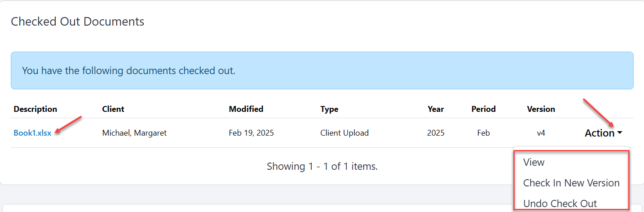Screen dimensions: 644x212
Task: Click the Feb 19, 2025 modified date
Action: click(251, 133)
